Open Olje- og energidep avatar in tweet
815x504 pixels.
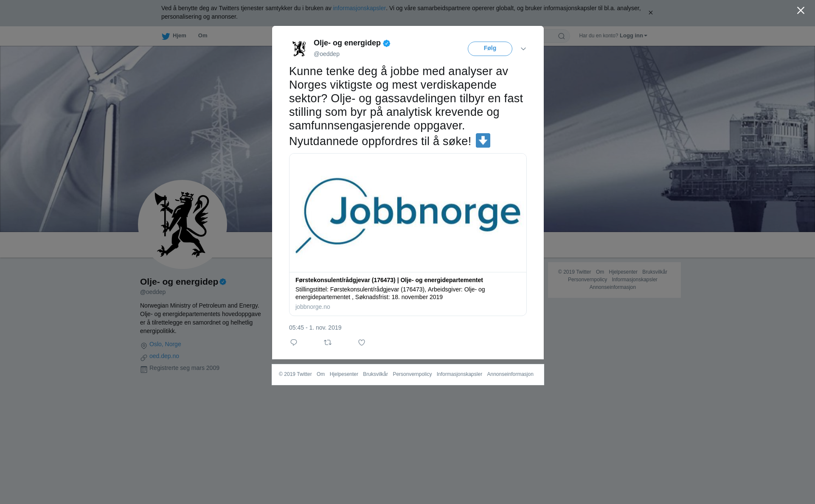pos(299,48)
